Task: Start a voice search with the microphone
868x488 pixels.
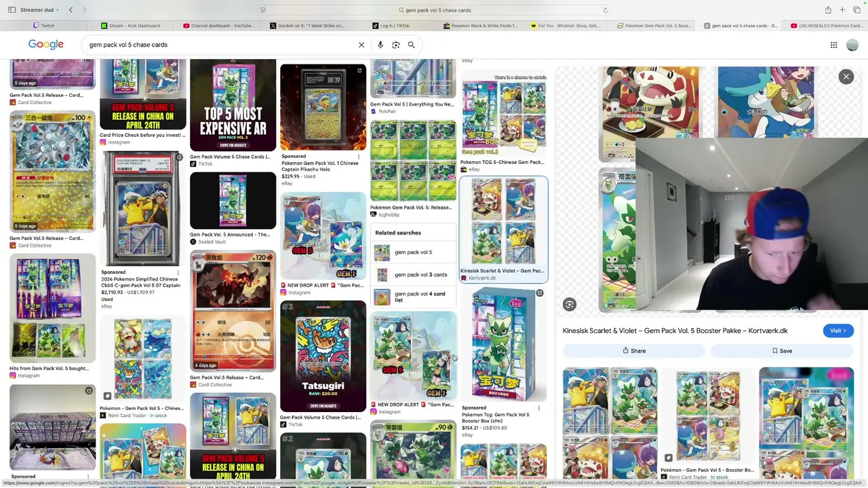Action: click(380, 45)
